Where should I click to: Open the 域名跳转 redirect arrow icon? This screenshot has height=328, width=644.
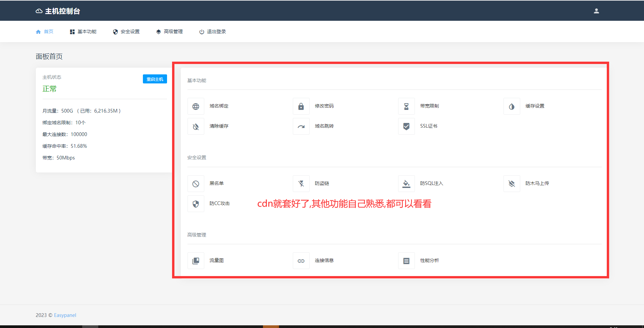301,127
